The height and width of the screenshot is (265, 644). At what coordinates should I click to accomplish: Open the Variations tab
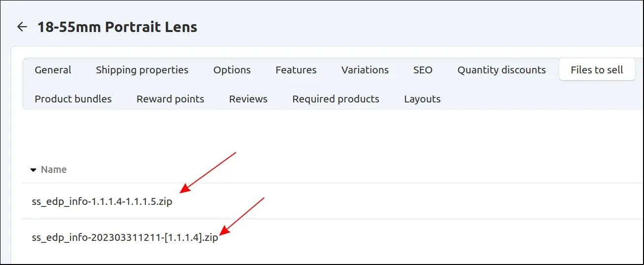pyautogui.click(x=365, y=70)
